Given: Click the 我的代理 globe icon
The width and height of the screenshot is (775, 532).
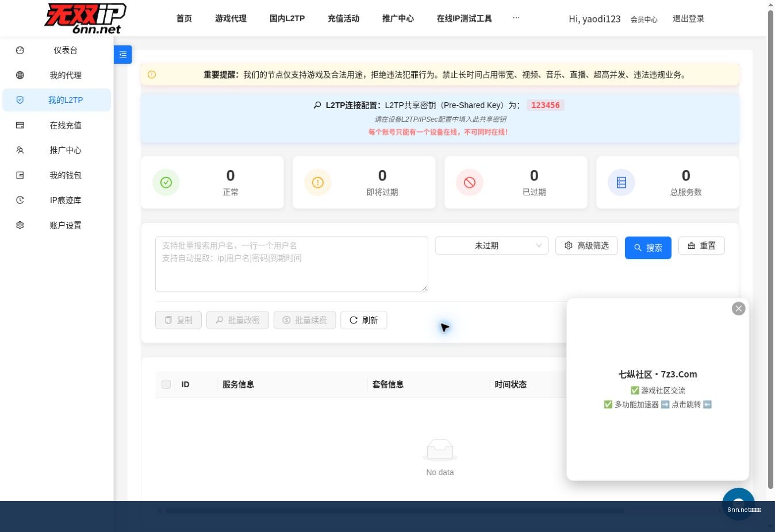Looking at the screenshot, I should click(20, 75).
